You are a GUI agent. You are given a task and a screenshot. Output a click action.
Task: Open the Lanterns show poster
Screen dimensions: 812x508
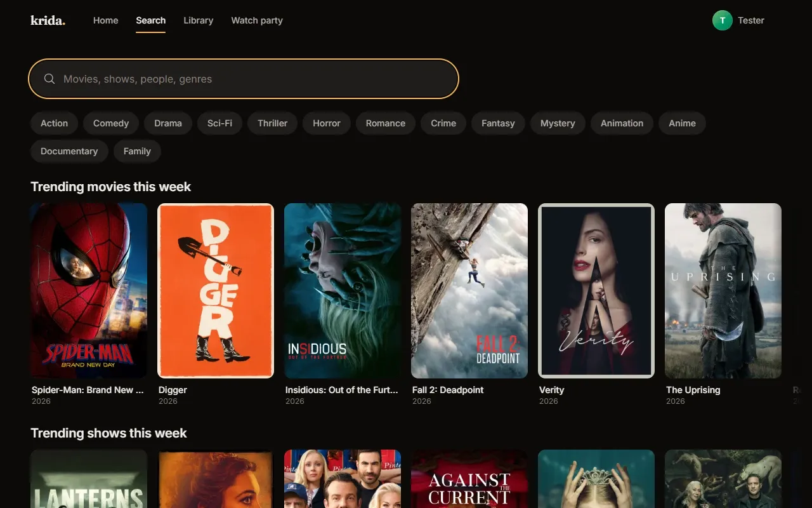(89, 479)
